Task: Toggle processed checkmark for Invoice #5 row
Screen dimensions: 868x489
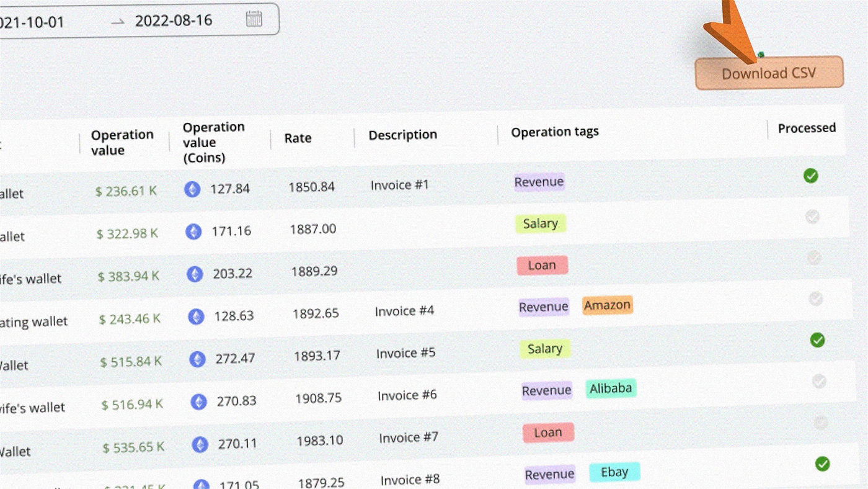Action: pyautogui.click(x=818, y=340)
